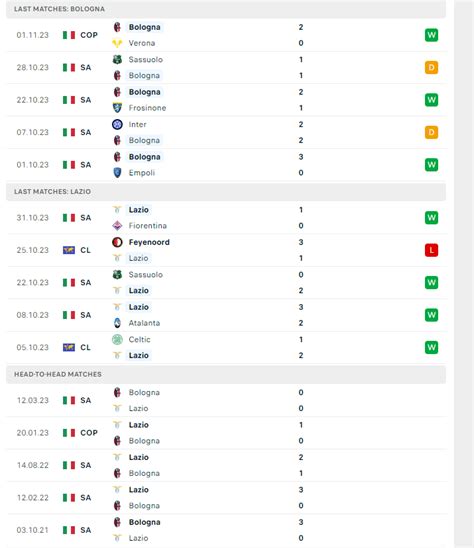The width and height of the screenshot is (474, 548).
Task: Click the Celtic team crest icon
Action: 117,339
